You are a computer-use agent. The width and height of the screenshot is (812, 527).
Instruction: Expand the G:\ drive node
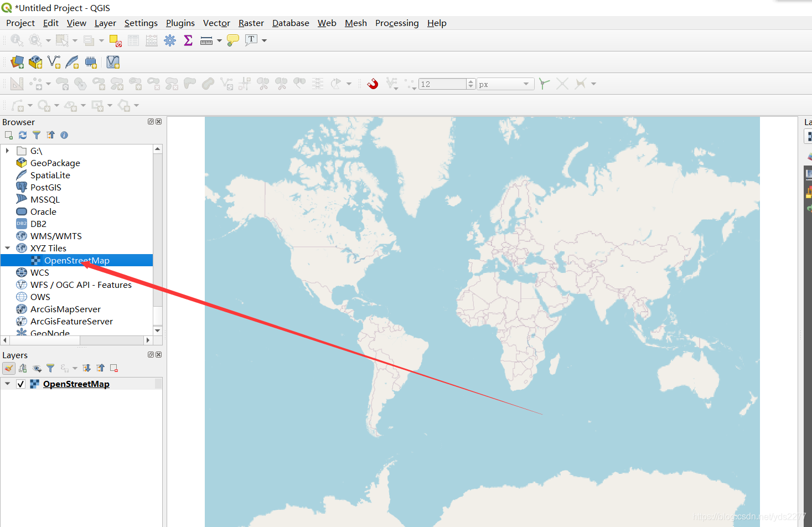[7, 151]
